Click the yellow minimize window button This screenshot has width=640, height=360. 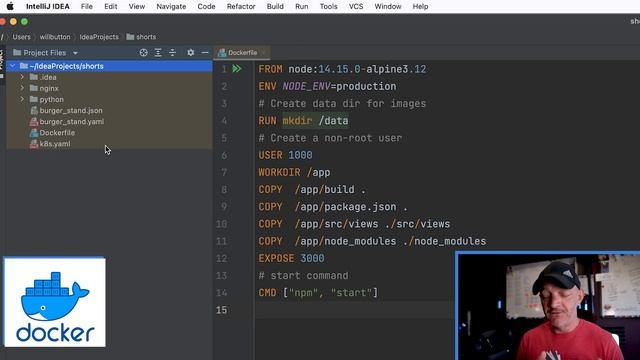click(x=13, y=21)
